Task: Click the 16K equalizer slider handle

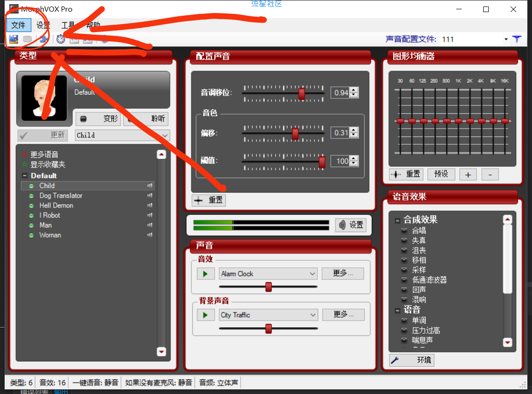Action: tap(505, 121)
